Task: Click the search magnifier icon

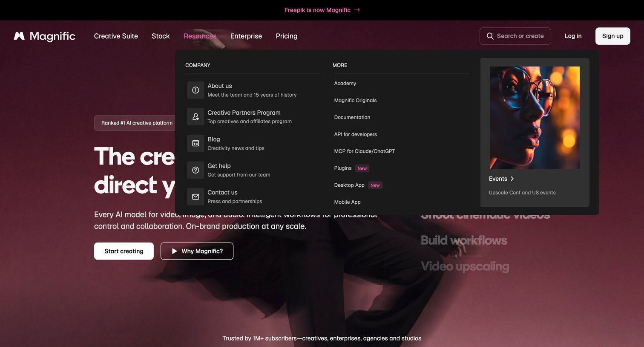Action: 490,36
